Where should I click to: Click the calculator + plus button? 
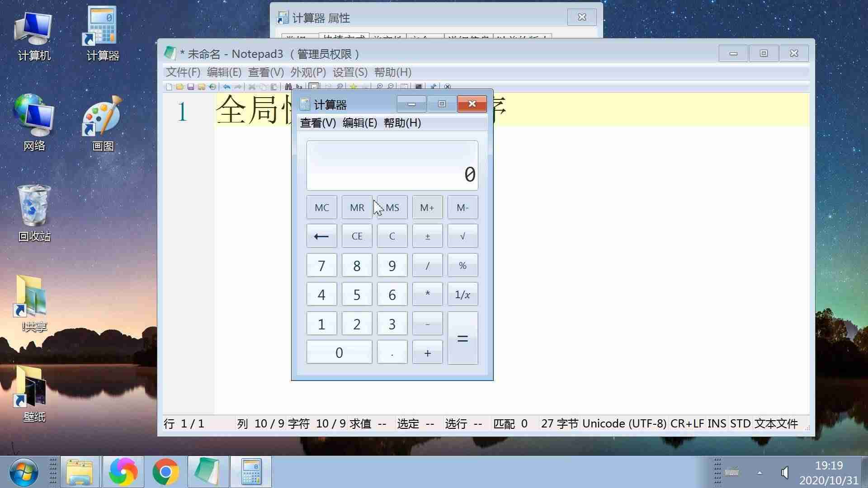[x=427, y=352]
